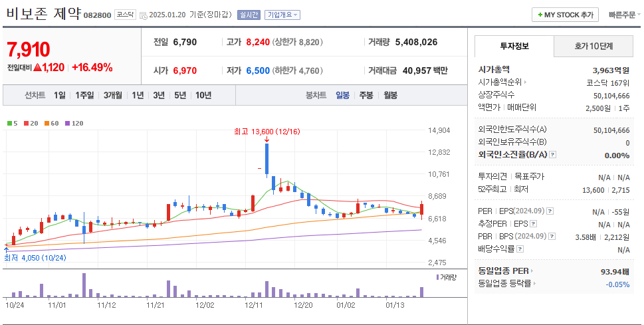Screen dimensions: 644x325
Task: Click the change rate +16.49%
Action: 92,67
